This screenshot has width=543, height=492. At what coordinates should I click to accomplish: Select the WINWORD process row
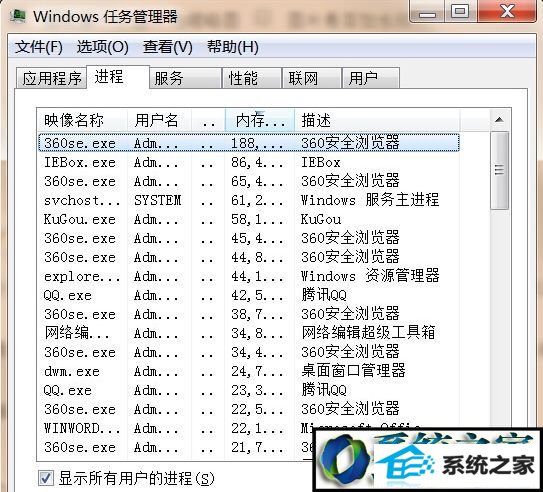click(249, 428)
